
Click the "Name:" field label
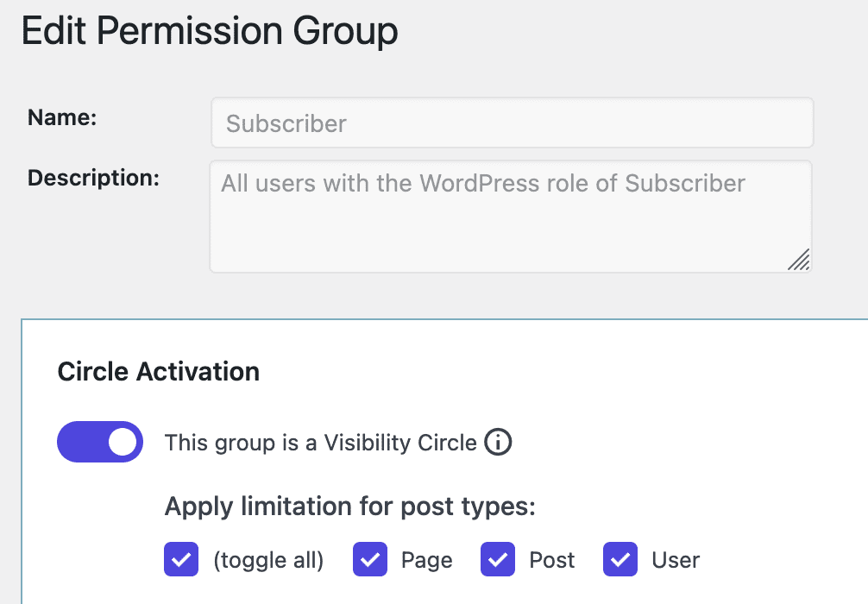(61, 117)
